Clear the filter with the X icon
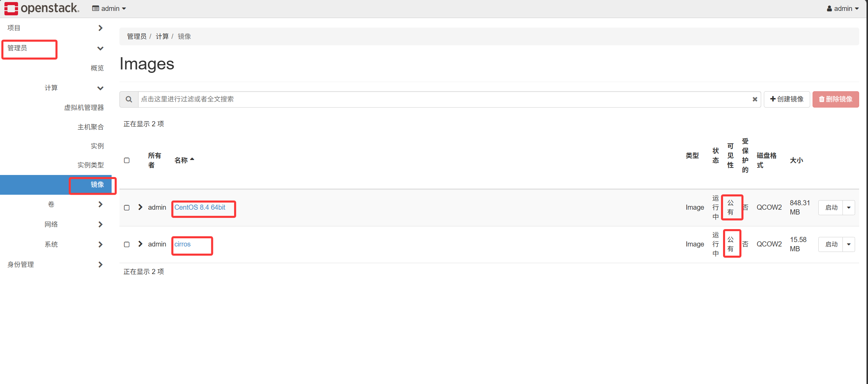 [x=755, y=99]
